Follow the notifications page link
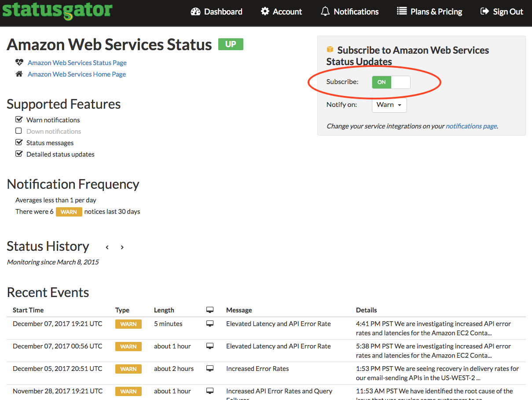The width and height of the screenshot is (532, 400). 471,126
